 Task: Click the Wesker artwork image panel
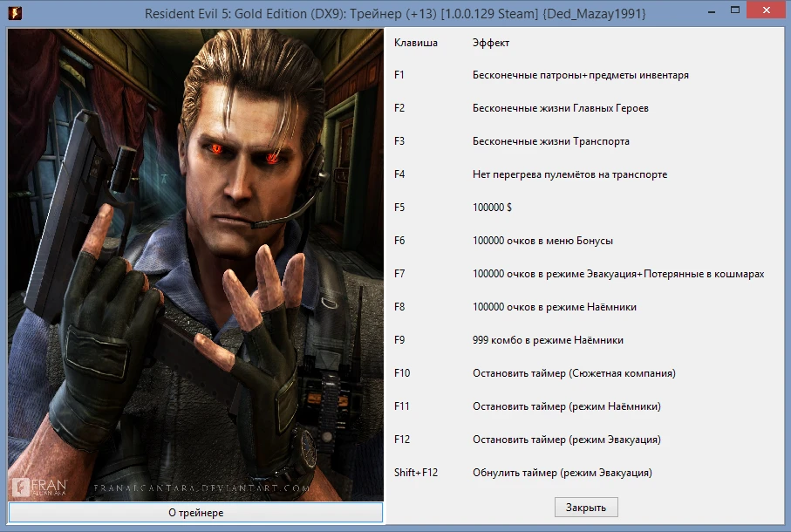pyautogui.click(x=192, y=262)
